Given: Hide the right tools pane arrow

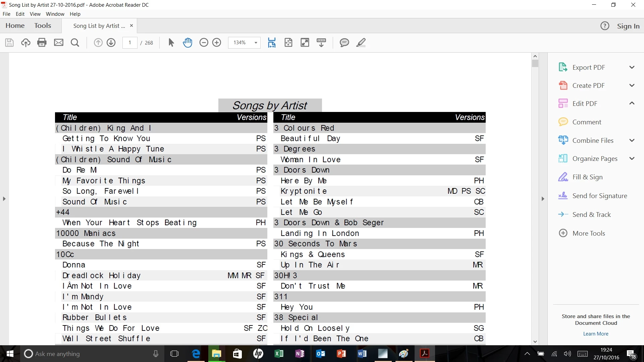Looking at the screenshot, I should click(543, 199).
